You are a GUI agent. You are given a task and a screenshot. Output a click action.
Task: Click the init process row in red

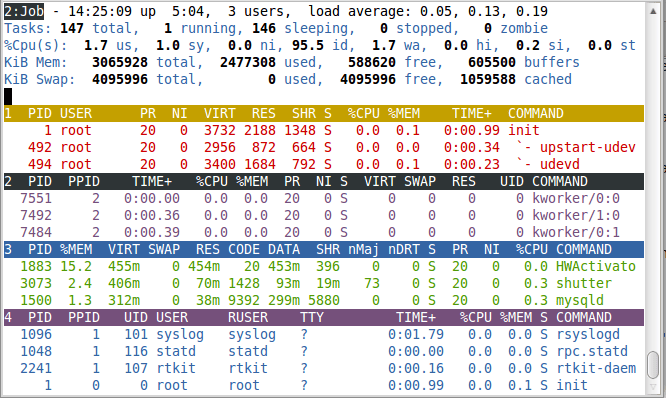324,130
